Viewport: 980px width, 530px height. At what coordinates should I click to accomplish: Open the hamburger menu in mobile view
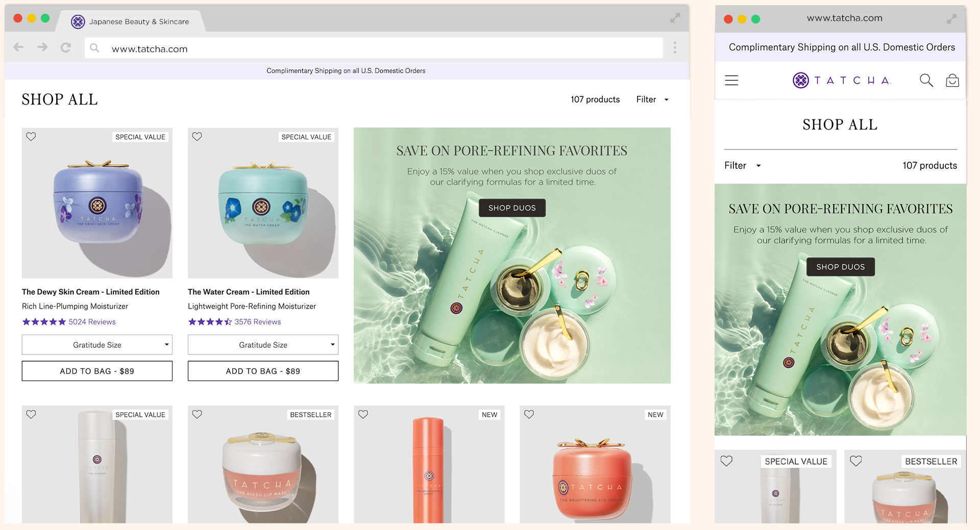pos(731,80)
